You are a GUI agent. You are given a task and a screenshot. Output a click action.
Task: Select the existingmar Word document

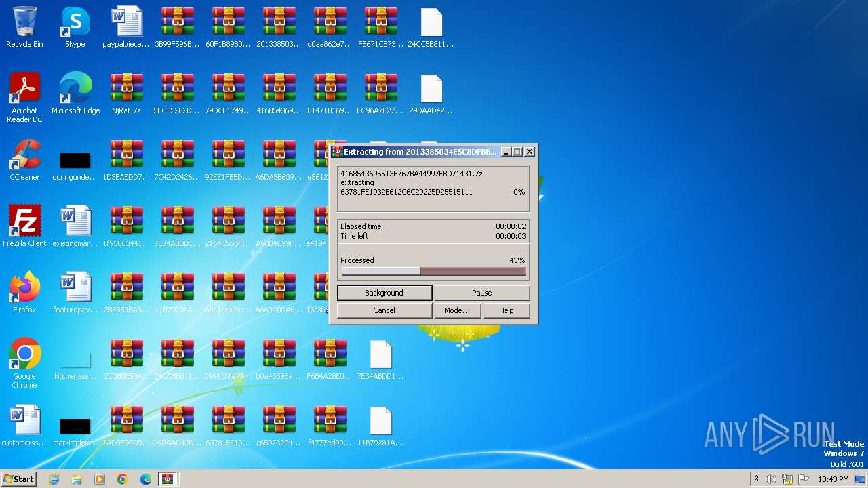[75, 226]
